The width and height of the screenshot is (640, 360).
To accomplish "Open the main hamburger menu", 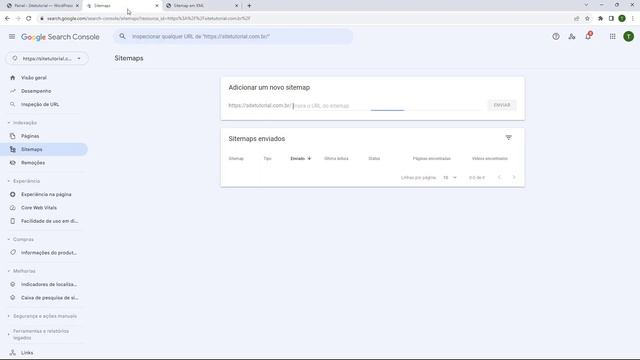I will [12, 37].
